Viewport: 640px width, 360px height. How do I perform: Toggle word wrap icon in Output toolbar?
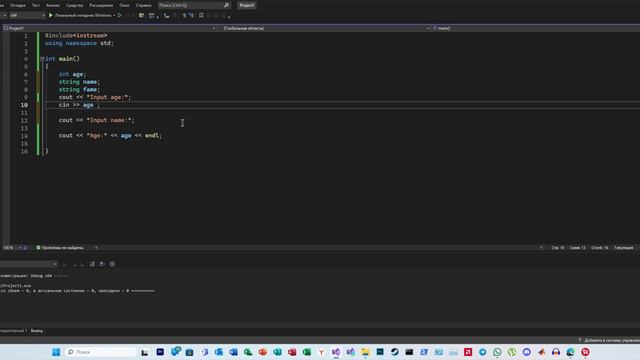tap(102, 264)
